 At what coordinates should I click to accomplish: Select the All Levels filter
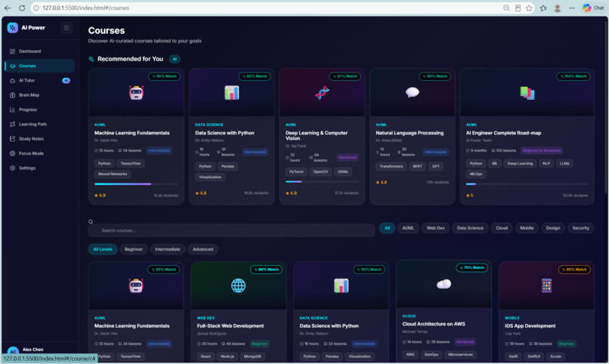click(x=103, y=249)
